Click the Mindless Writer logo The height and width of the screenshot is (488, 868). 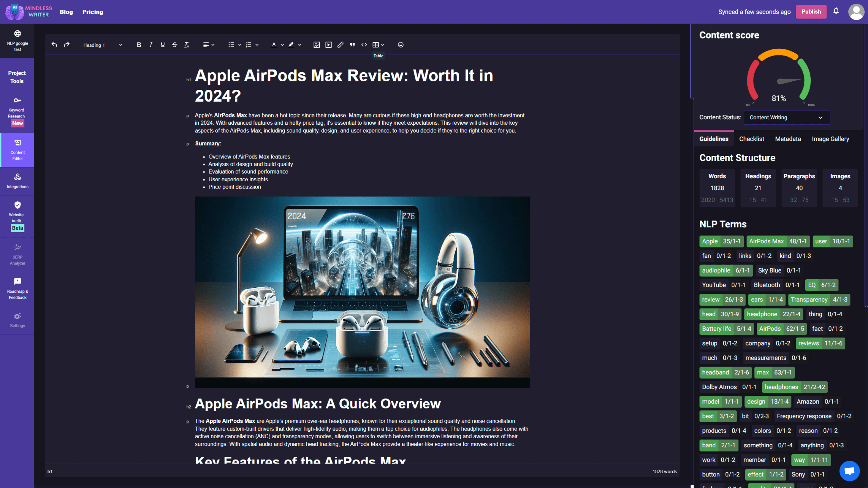tap(29, 12)
